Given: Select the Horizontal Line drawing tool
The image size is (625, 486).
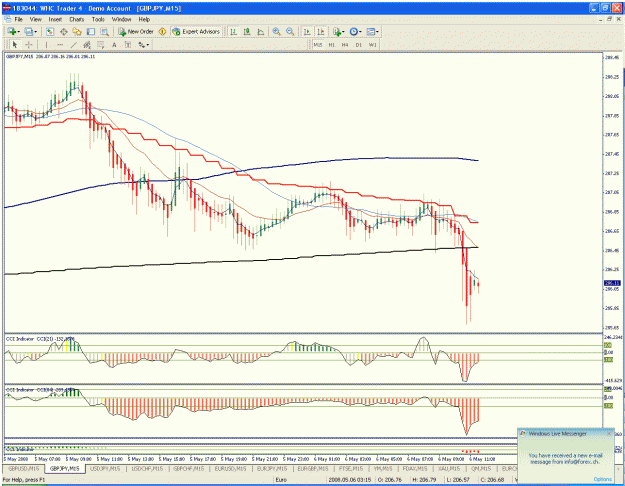Looking at the screenshot, I should [x=60, y=45].
